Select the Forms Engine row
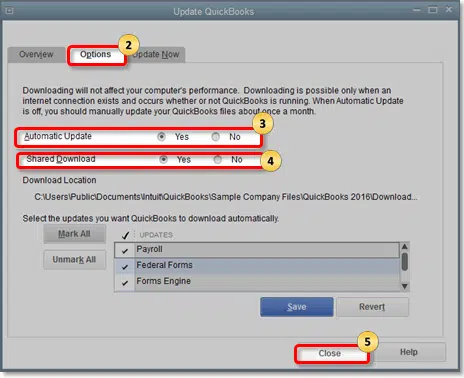464x378 pixels. [x=257, y=282]
